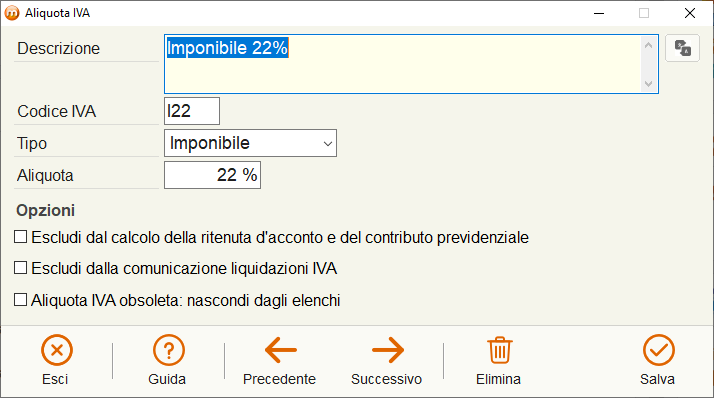Go to the Precedente record arrow
714x398 pixels.
pos(280,350)
